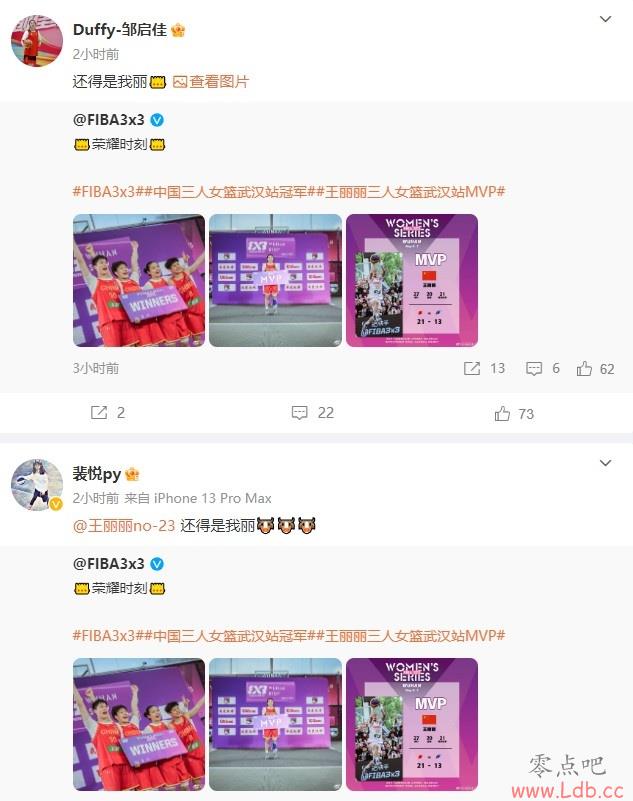633x801 pixels.
Task: Open Duffy-邹启佳's profile avatar
Action: pos(37,40)
